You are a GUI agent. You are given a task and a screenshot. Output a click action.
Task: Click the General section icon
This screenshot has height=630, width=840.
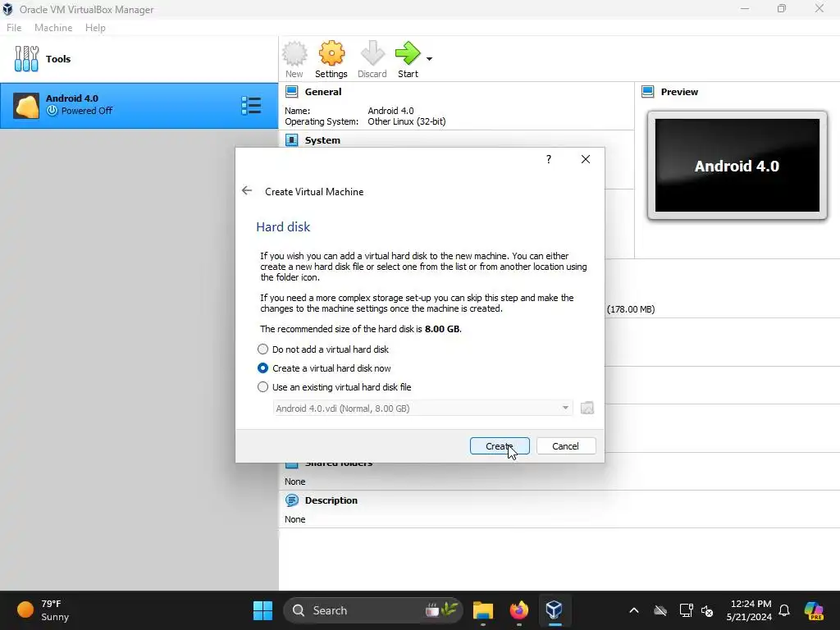291,92
